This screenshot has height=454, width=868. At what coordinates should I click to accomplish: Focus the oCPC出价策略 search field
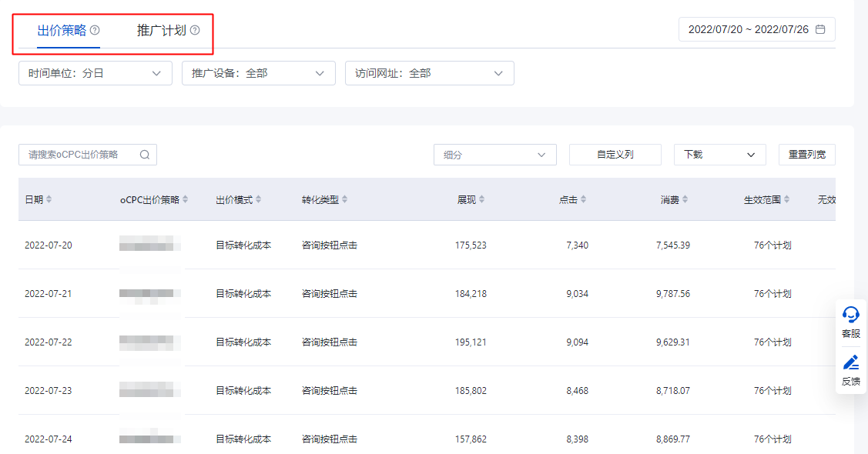79,155
